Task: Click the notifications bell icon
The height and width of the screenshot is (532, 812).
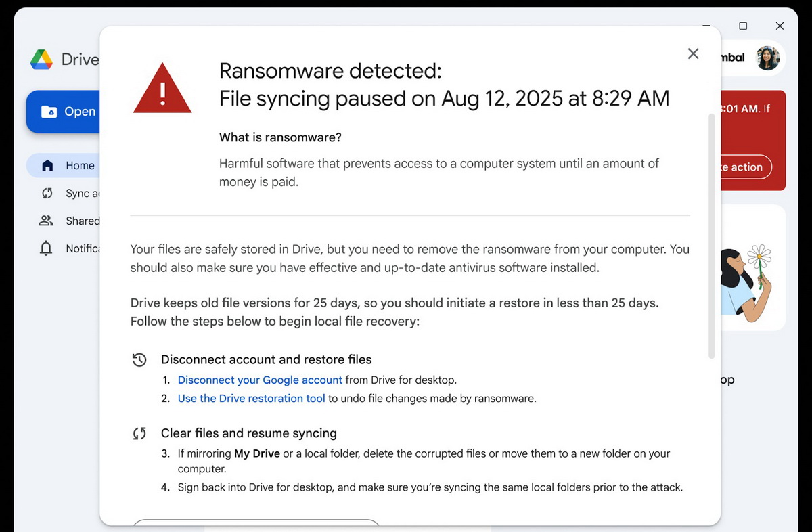Action: click(x=46, y=248)
